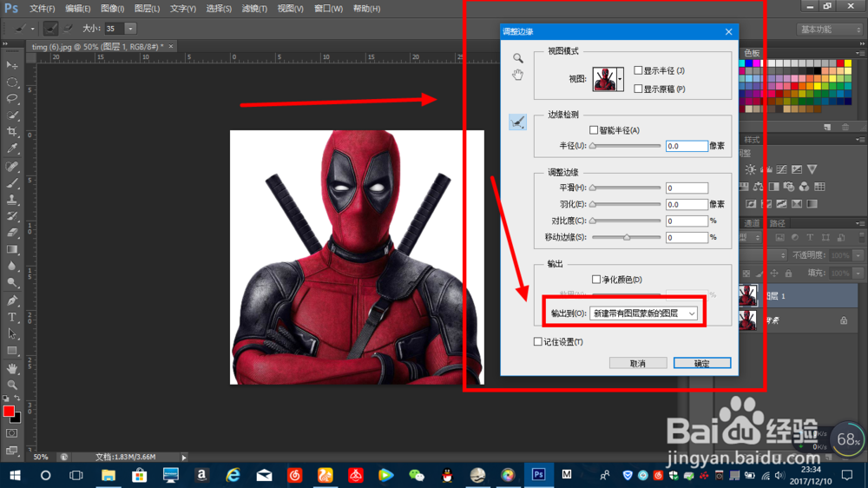Viewport: 868px width, 488px height.
Task: Open the Swatches panel flyout menu
Action: [x=860, y=53]
